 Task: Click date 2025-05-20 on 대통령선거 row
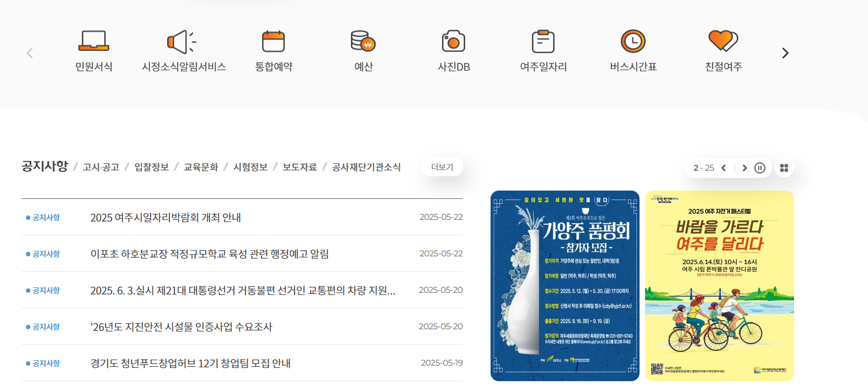441,290
